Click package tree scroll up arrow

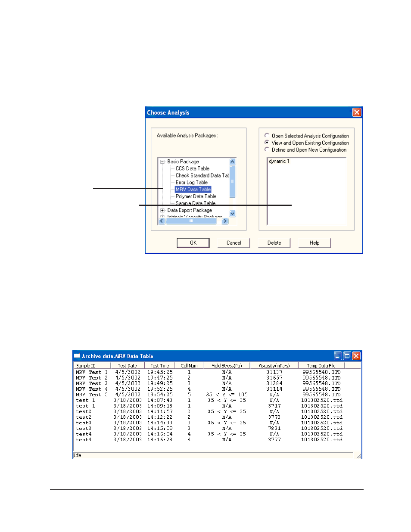233,162
